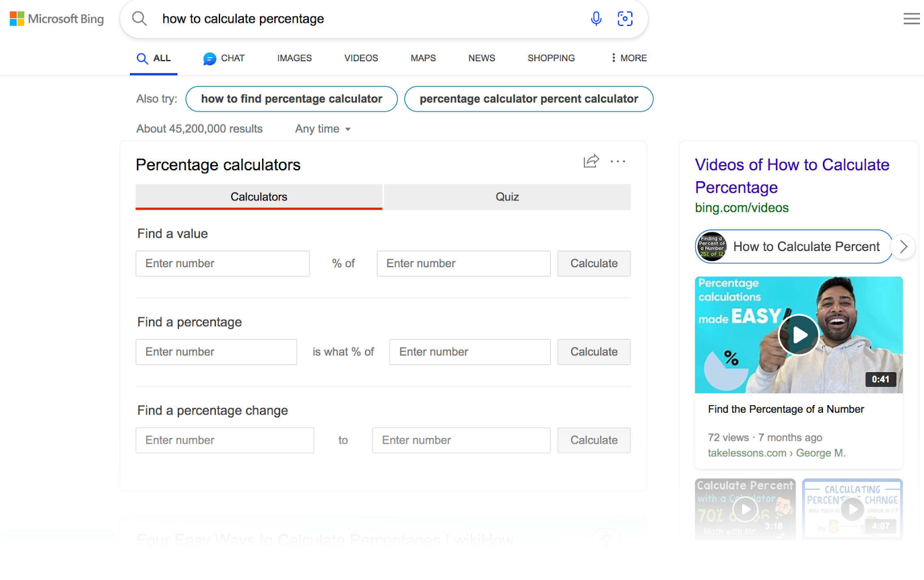
Task: Click first number field under Find a value
Action: pyautogui.click(x=222, y=263)
